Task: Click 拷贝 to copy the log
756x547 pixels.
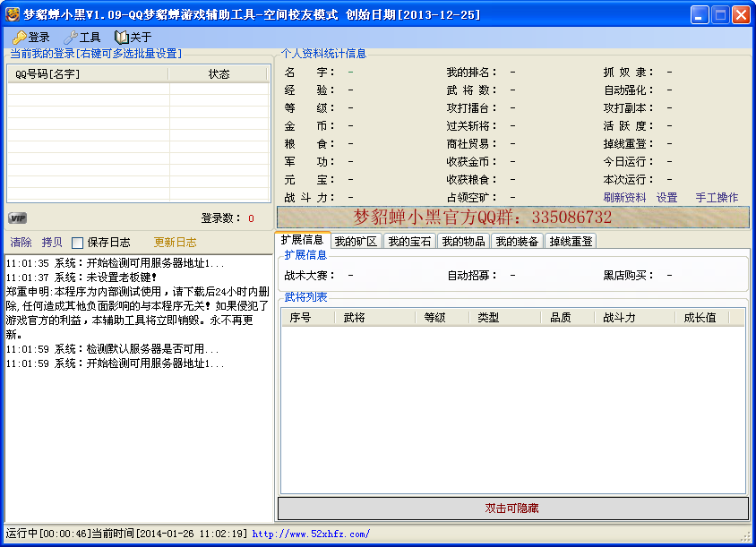Action: tap(52, 242)
